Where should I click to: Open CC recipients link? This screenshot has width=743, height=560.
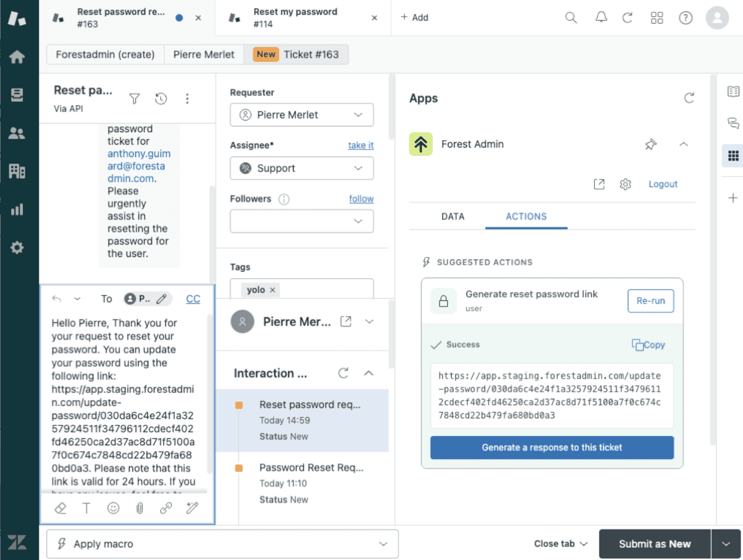[193, 299]
